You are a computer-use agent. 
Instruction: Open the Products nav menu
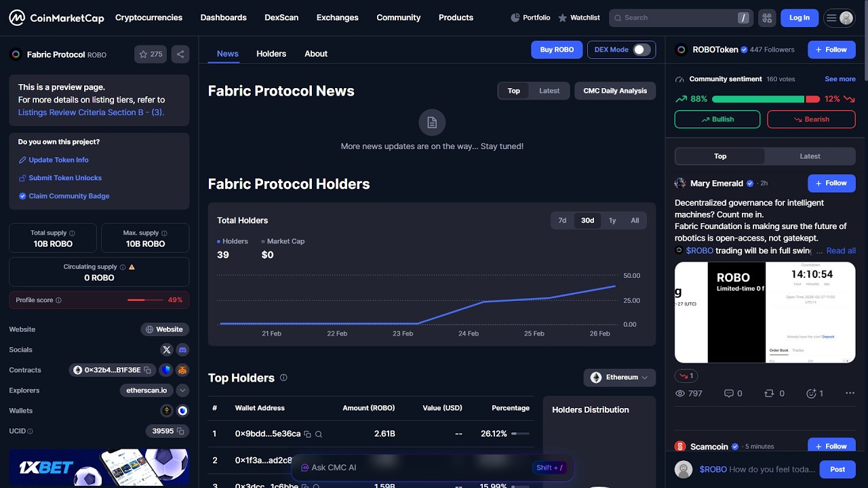click(456, 18)
